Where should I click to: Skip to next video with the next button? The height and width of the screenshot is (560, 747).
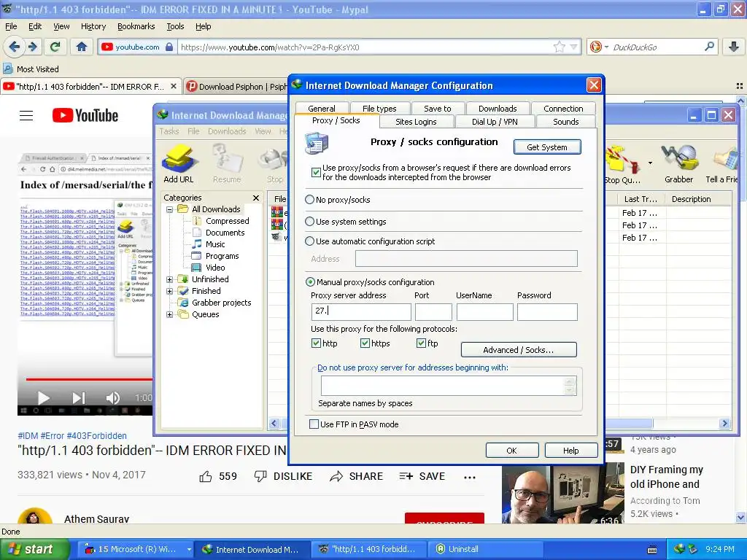[x=79, y=398]
